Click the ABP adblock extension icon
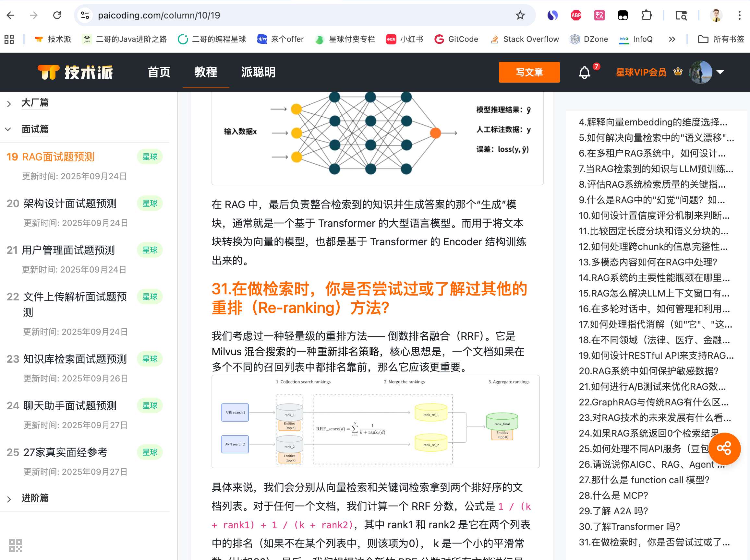The height and width of the screenshot is (560, 750). tap(576, 15)
